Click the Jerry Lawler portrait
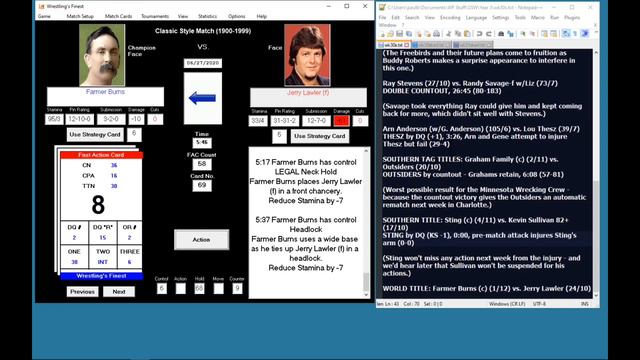This screenshot has width=640, height=360. coord(307,55)
